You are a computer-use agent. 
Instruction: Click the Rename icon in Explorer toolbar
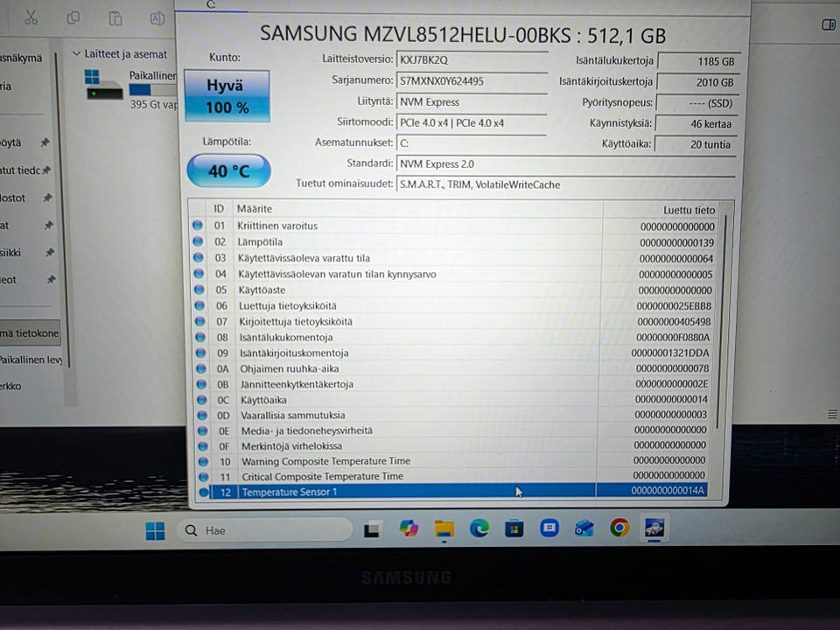coord(157,19)
